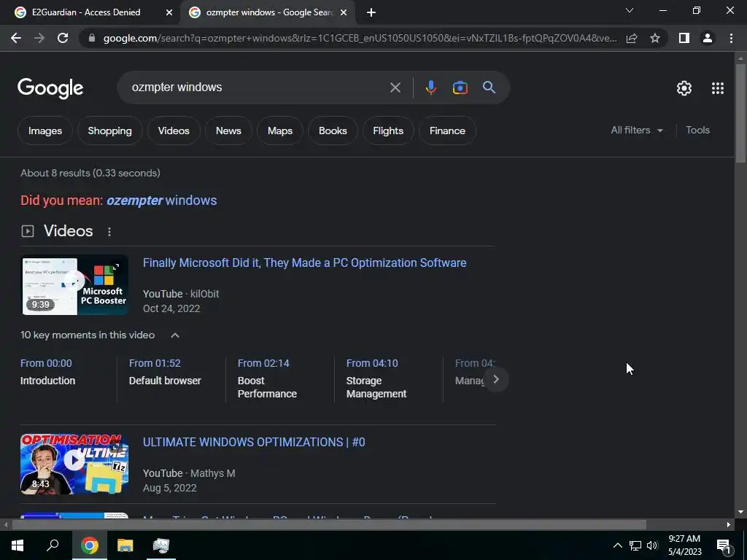Open search Tools
Image resolution: width=747 pixels, height=560 pixels.
coord(697,130)
